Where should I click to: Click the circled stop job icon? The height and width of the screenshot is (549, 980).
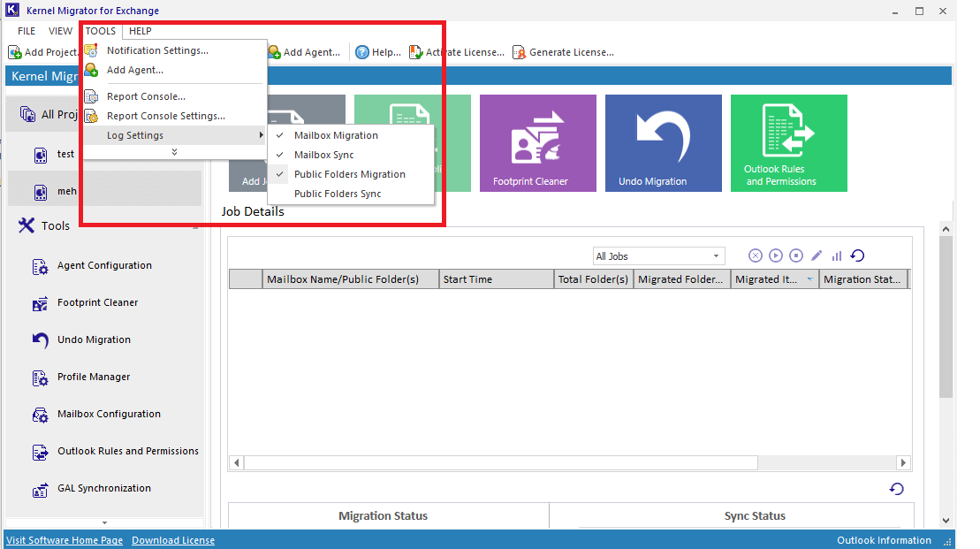click(795, 255)
